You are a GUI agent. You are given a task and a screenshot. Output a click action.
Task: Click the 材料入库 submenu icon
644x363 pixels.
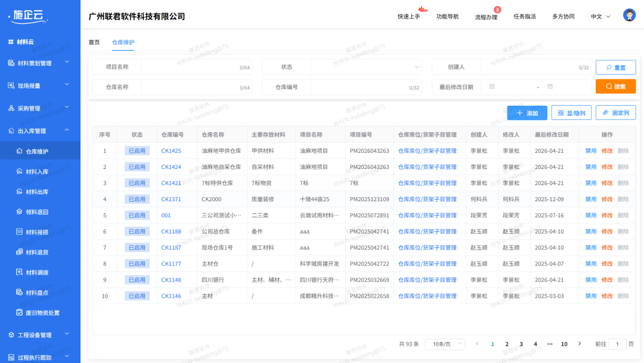point(19,171)
